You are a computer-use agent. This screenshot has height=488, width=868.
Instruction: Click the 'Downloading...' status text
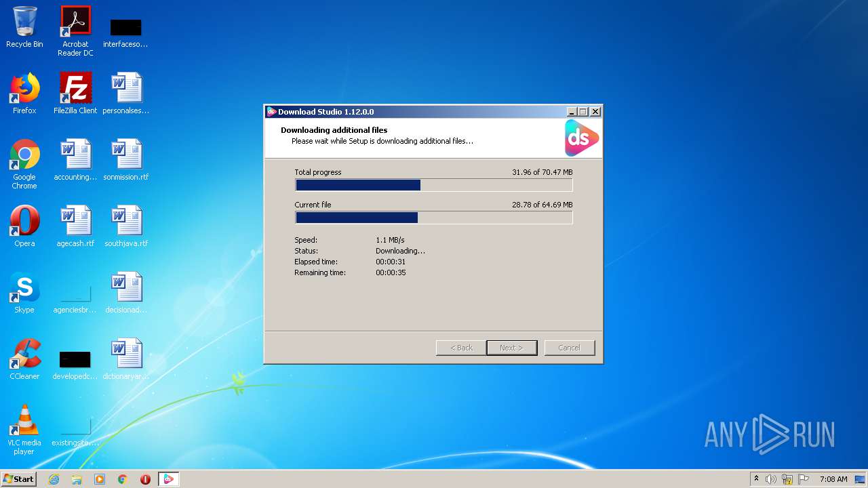401,251
